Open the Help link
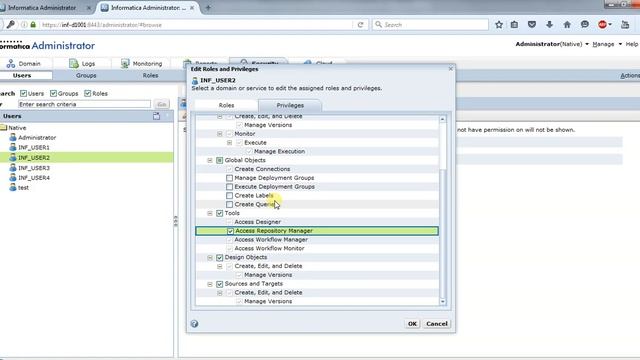The image size is (640, 360). 632,44
